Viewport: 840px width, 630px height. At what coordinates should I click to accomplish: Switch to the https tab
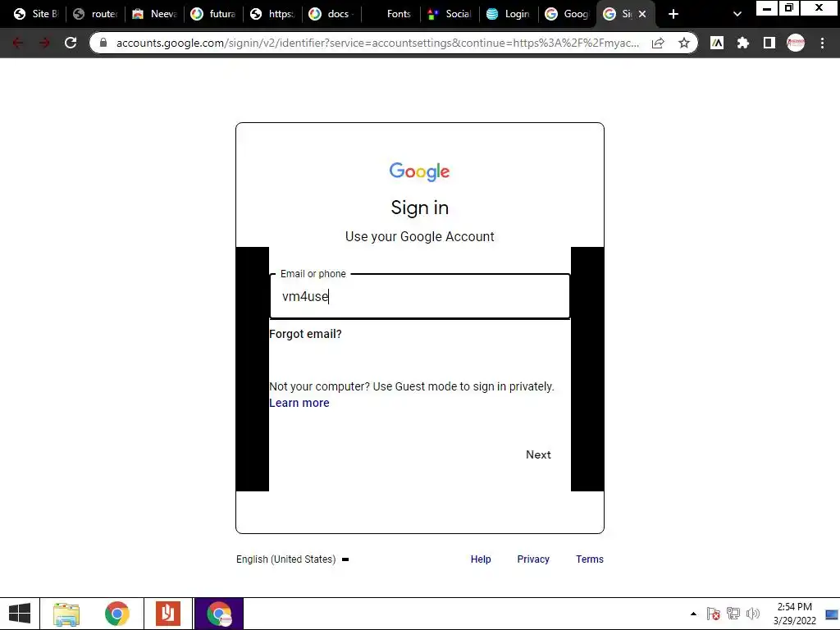[272, 14]
